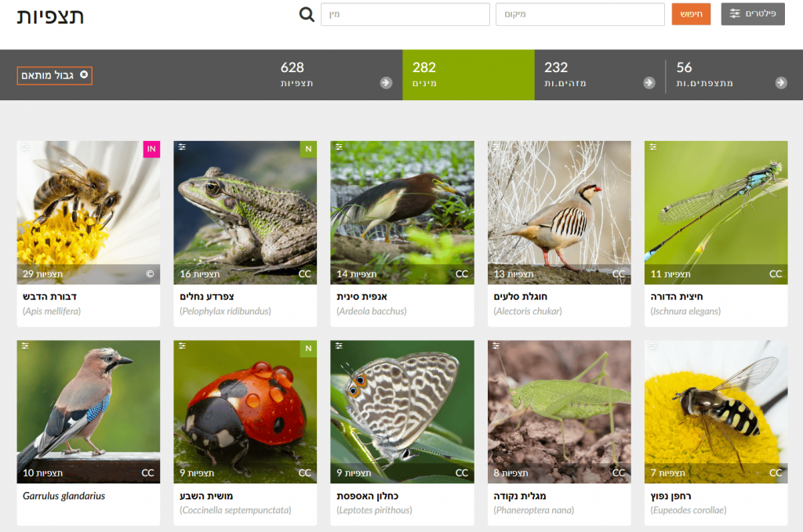Remove the גבול מותאם boundary filter
This screenshot has width=803, height=532.
click(x=85, y=75)
